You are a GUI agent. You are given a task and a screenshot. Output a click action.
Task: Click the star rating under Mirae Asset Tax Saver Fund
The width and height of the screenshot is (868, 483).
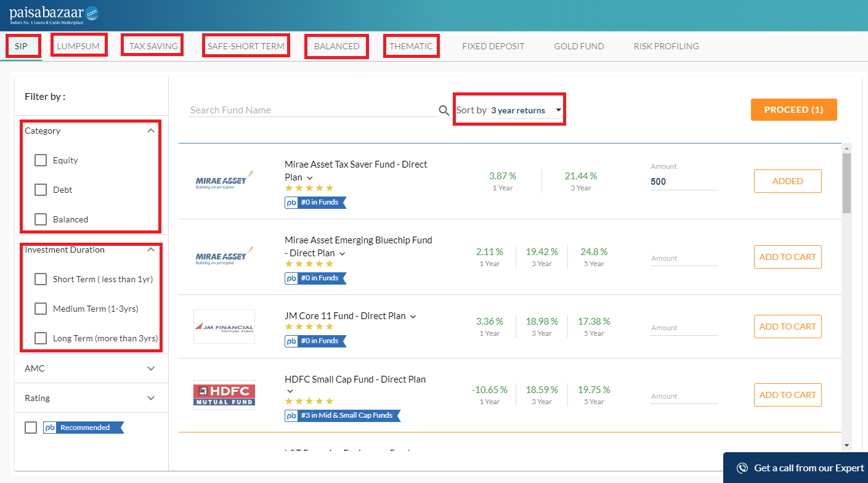pos(309,188)
